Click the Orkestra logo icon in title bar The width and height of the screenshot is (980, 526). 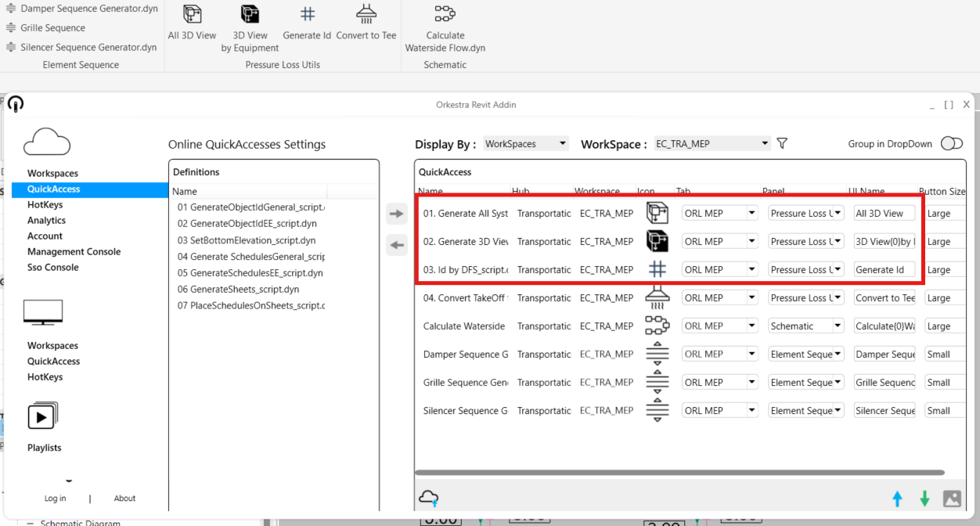[16, 104]
